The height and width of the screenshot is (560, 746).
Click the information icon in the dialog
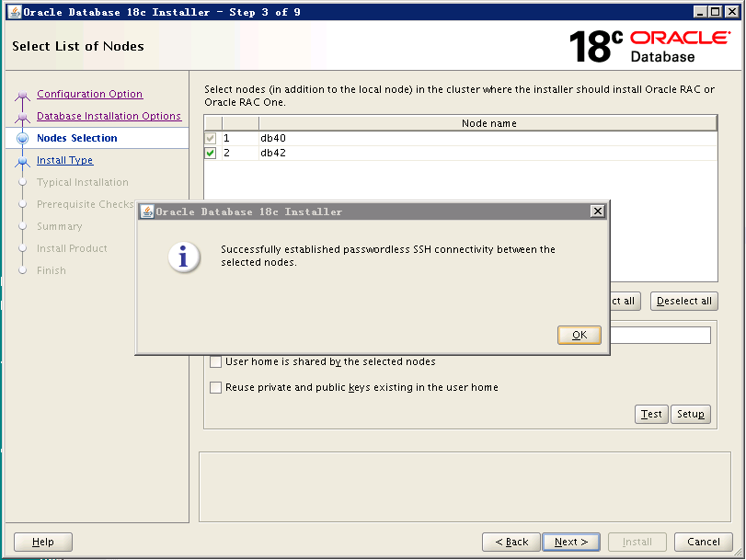184,257
